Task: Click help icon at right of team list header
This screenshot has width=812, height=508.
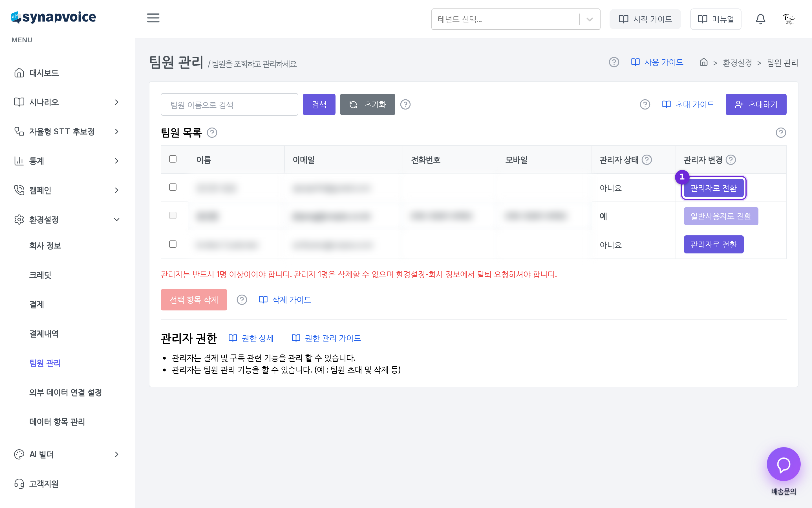Action: (x=781, y=133)
